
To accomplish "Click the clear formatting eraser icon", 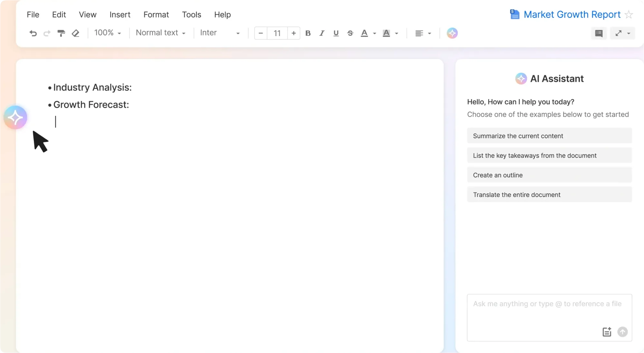I will coord(75,33).
